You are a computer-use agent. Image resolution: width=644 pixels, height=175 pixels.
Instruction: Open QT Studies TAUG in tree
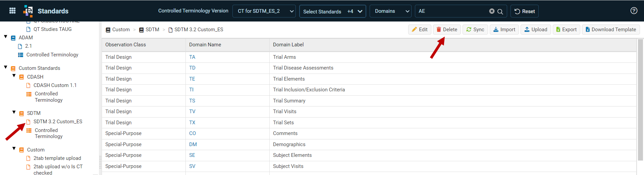[52, 29]
